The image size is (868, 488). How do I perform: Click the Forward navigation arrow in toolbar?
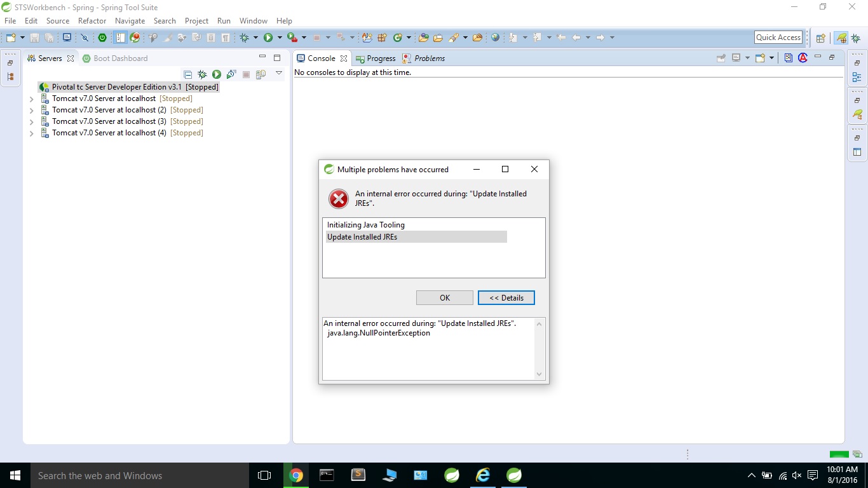[600, 37]
